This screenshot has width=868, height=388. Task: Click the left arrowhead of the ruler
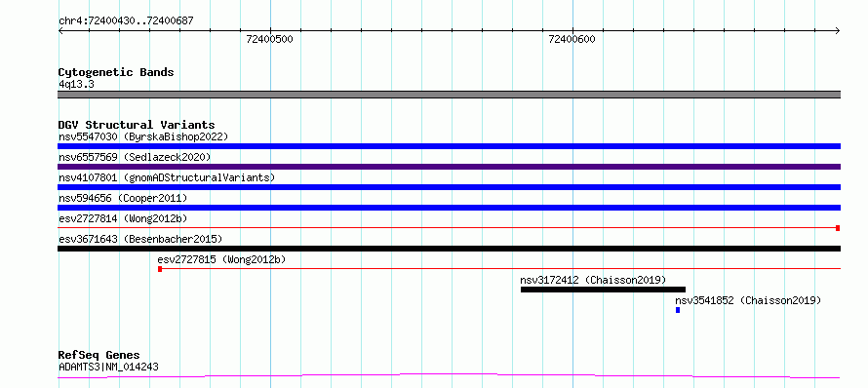[x=60, y=31]
